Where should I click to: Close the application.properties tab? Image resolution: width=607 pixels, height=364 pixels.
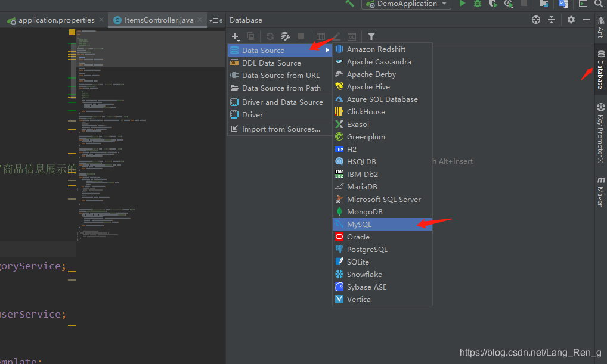tap(101, 20)
